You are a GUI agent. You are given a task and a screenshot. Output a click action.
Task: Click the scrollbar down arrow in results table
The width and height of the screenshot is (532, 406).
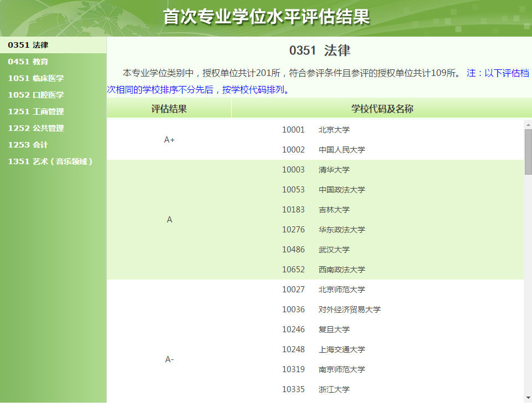528,398
